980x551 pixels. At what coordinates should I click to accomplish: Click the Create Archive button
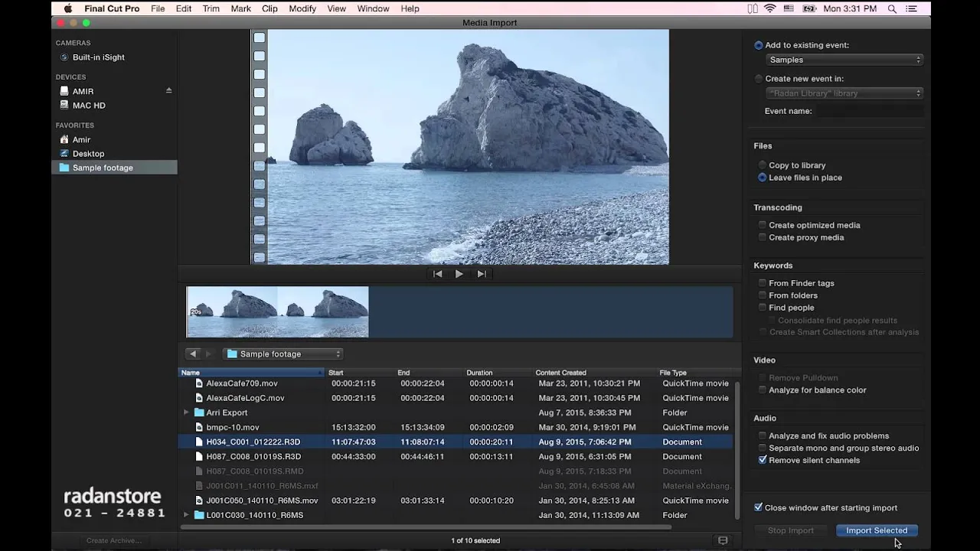pos(113,540)
